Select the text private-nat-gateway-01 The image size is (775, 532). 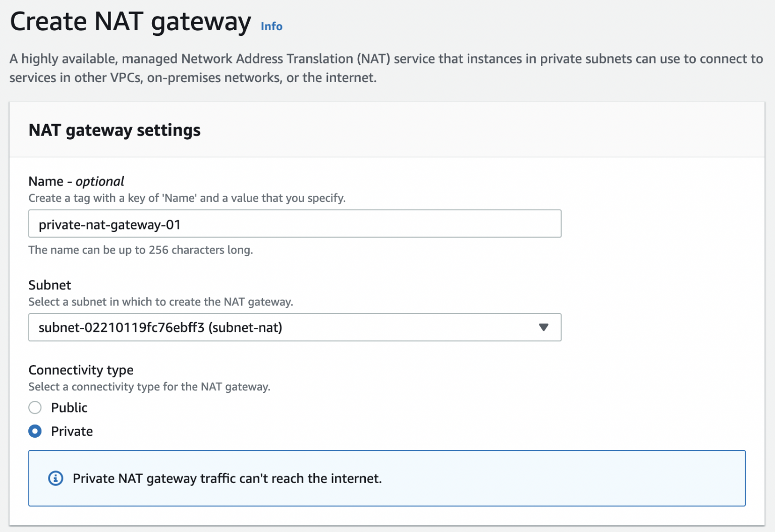[x=110, y=225]
